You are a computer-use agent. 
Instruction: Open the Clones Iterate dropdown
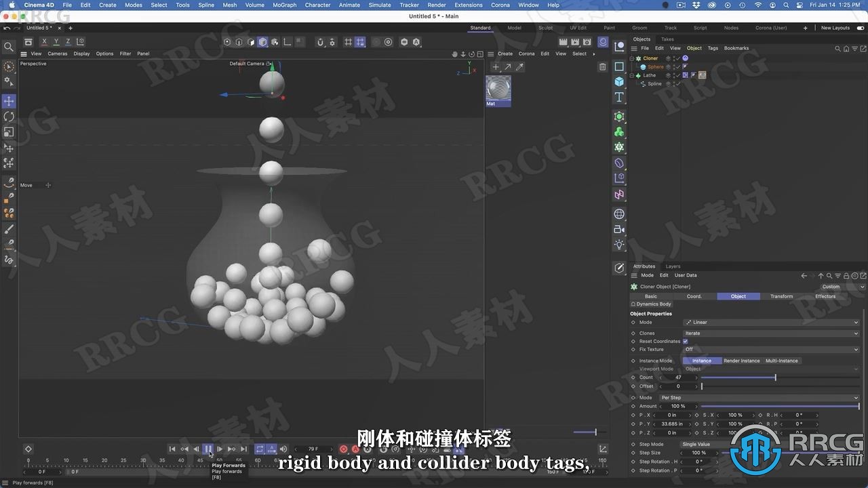[x=771, y=333]
